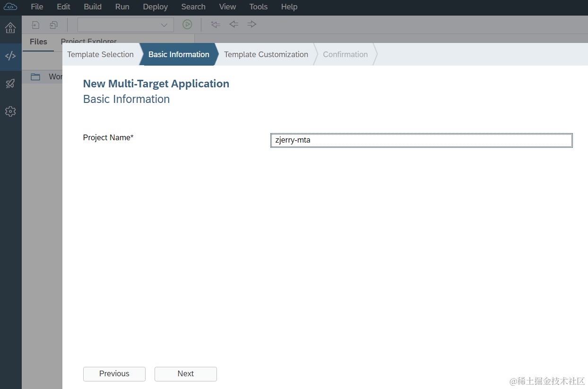Select the Basic Information wizard step
Screen dimensions: 588x389
[x=179, y=54]
